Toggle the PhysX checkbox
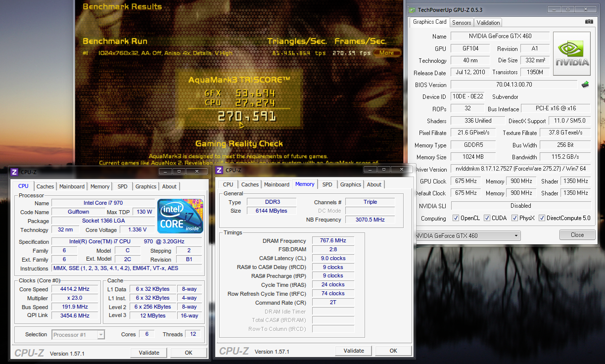The height and width of the screenshot is (364, 605). click(515, 218)
